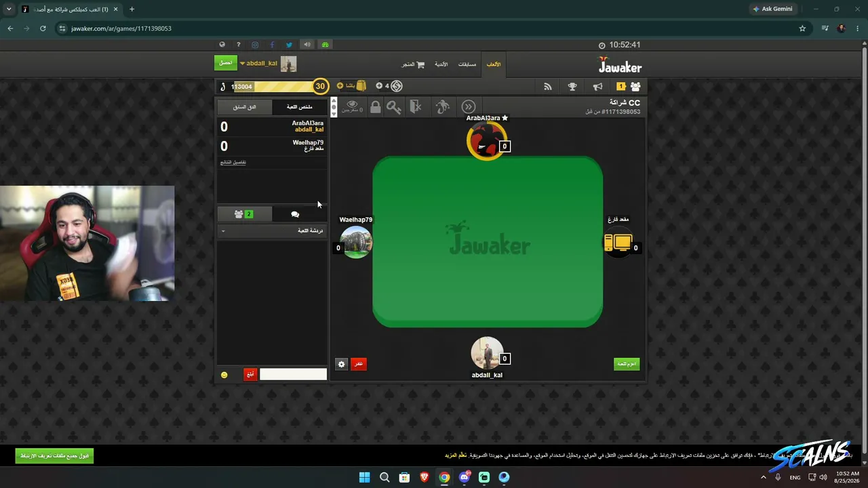868x488 pixels.
Task: Open the trophy leaderboard icon
Action: tap(572, 86)
